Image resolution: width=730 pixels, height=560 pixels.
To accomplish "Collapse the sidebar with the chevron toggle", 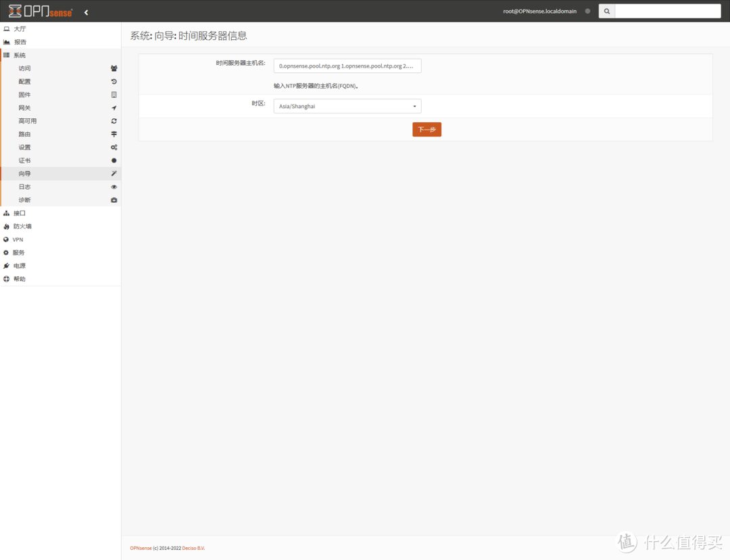I will pyautogui.click(x=86, y=13).
